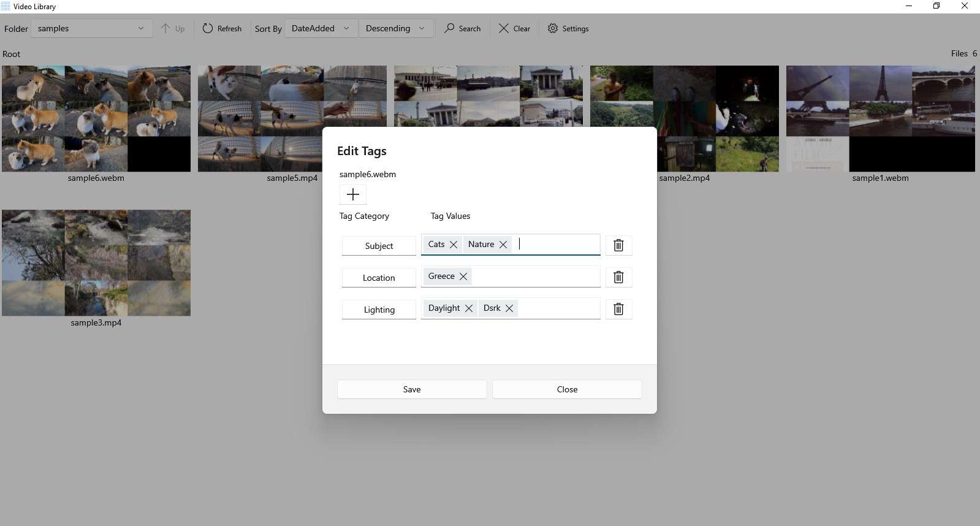Remove the Cats tag
The height and width of the screenshot is (526, 980).
(454, 245)
